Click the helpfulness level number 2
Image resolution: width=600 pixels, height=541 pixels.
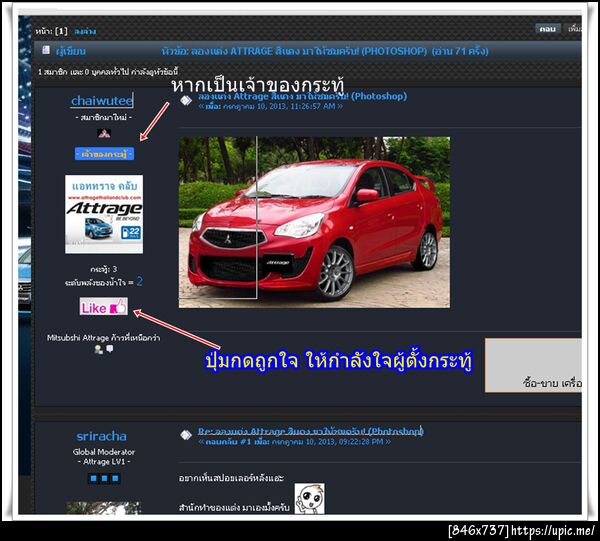(140, 282)
